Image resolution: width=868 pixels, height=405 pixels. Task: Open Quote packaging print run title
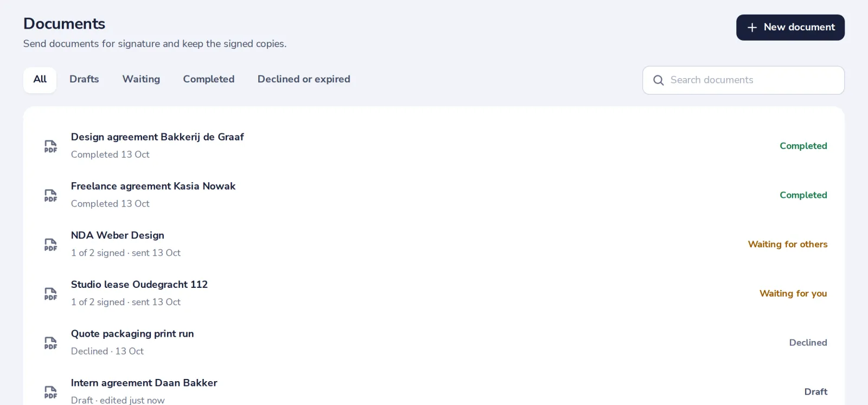pyautogui.click(x=132, y=334)
